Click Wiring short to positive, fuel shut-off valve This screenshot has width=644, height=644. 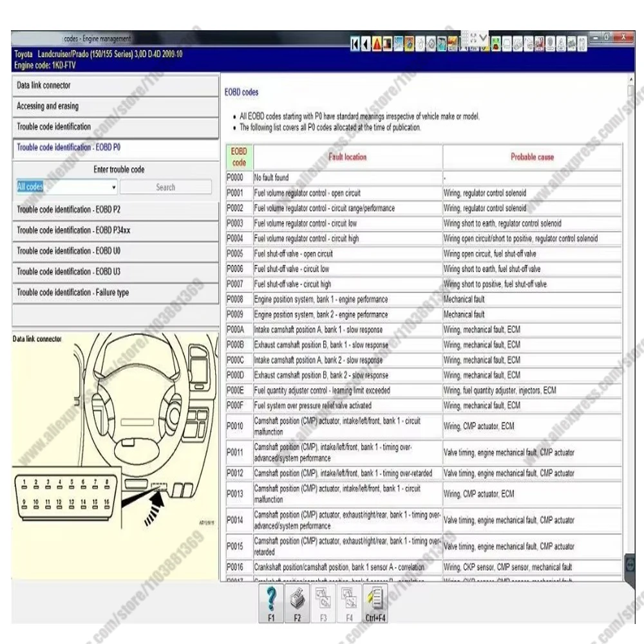click(x=533, y=284)
